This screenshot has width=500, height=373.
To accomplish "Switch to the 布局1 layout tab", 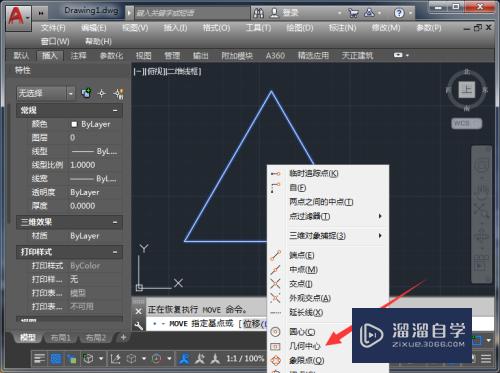I will coord(60,338).
